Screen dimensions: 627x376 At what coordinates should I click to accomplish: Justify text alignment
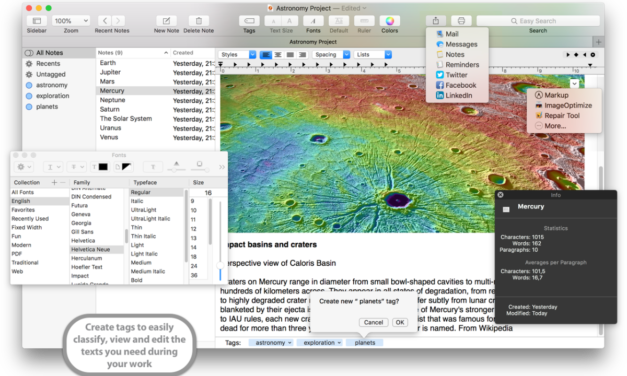click(x=290, y=54)
